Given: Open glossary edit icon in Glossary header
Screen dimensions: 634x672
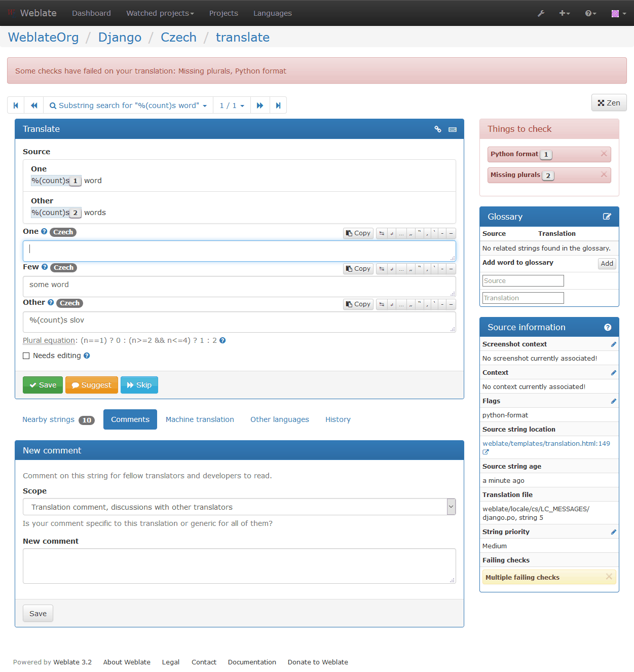Looking at the screenshot, I should coord(607,217).
